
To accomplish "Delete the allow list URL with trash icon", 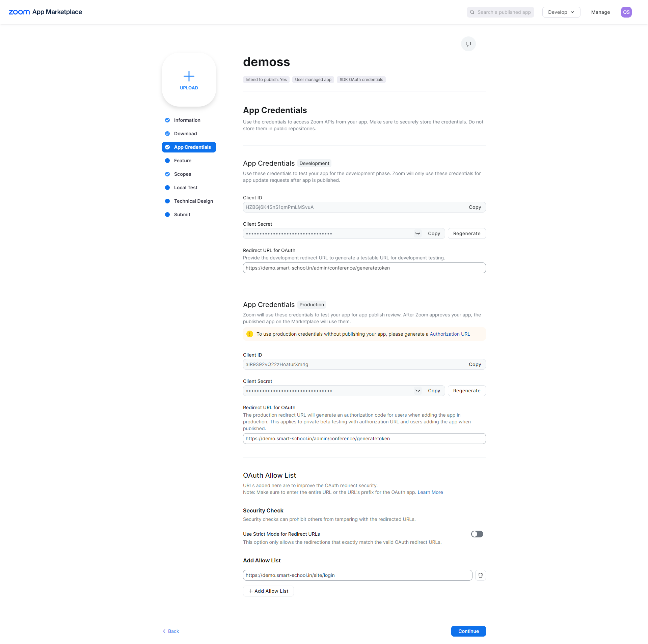I will 480,575.
